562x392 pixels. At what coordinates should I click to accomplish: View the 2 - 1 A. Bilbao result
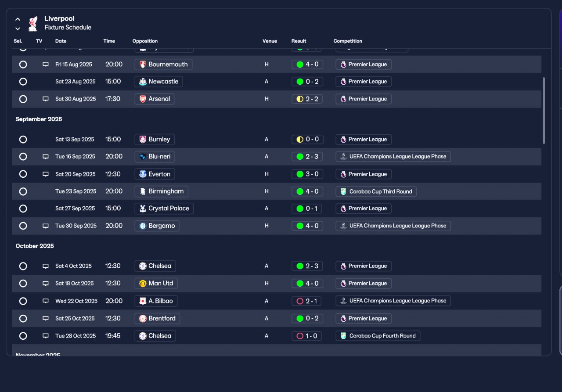pos(307,301)
